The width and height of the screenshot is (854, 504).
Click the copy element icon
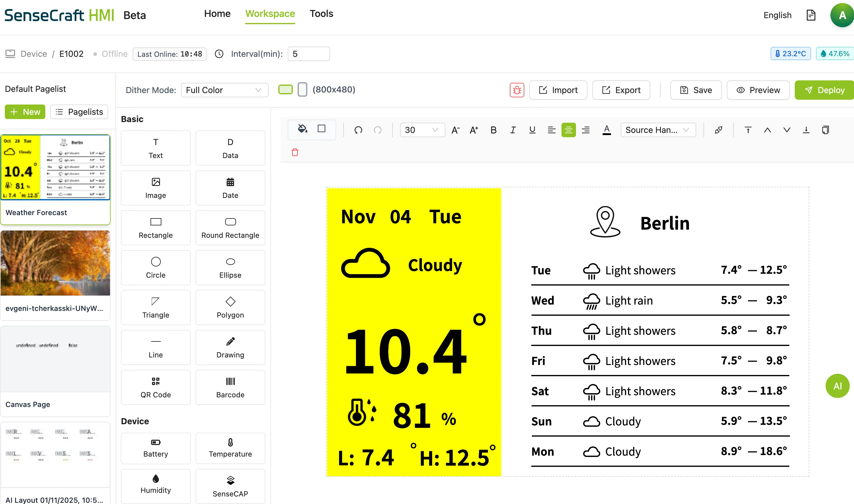tap(826, 130)
